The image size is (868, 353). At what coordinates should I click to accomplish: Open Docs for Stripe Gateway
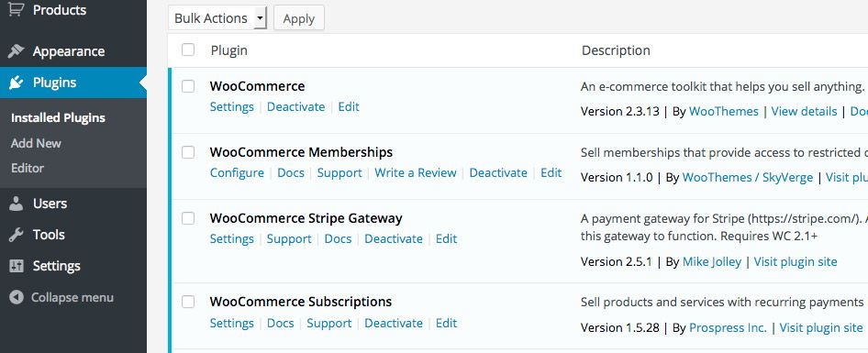point(338,239)
